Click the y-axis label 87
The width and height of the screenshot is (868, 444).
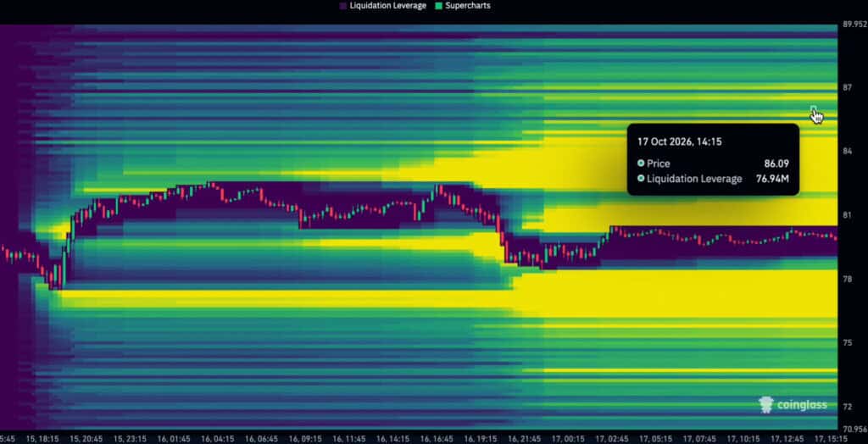click(847, 87)
